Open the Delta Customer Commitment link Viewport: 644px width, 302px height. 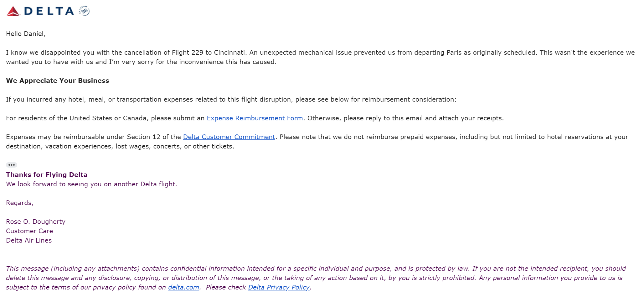[x=229, y=137]
